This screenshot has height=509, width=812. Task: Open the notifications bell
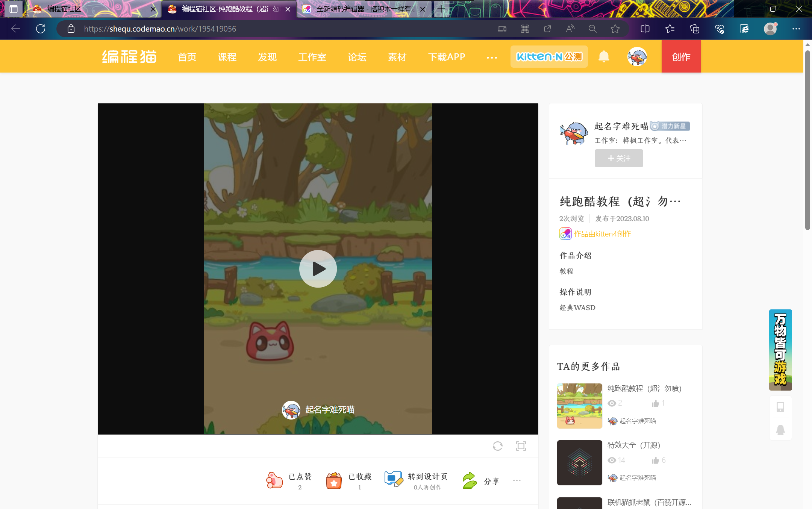[604, 57]
